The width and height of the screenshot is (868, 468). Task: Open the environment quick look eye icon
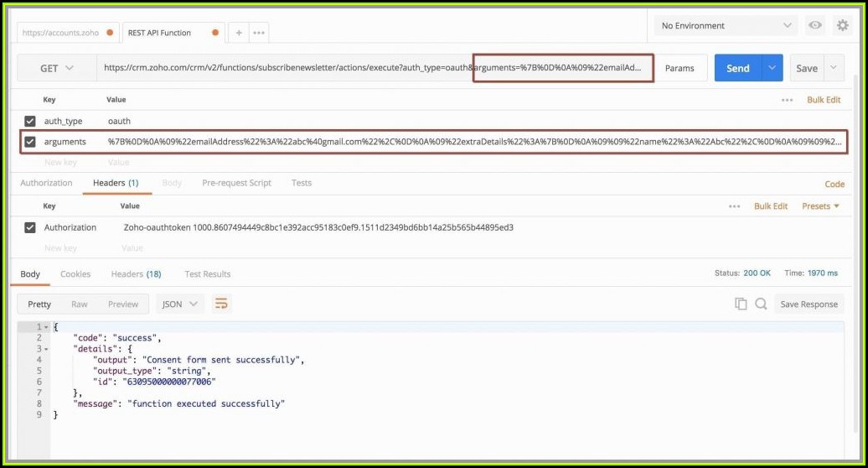[814, 26]
